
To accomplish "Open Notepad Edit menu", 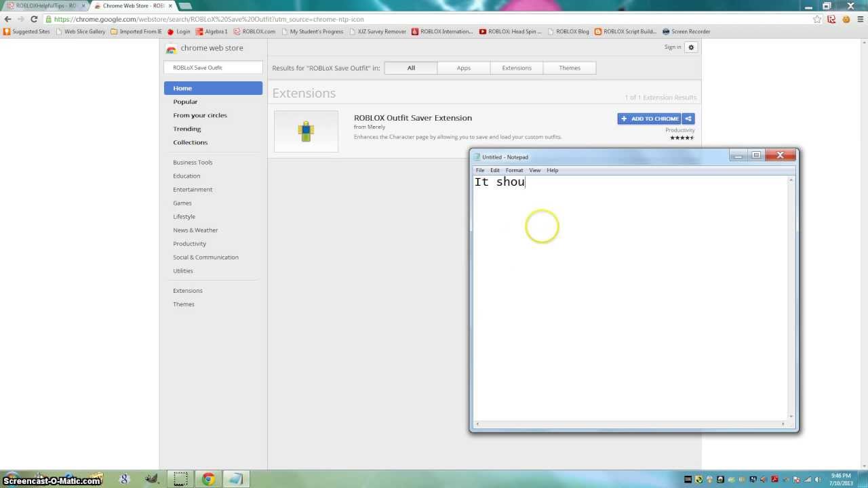I will 495,170.
